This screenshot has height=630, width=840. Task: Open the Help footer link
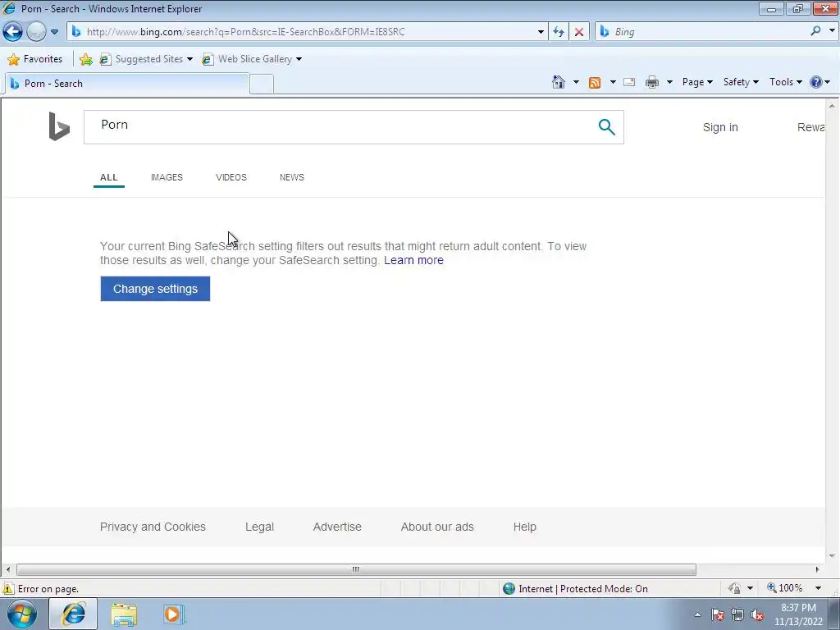(x=524, y=527)
